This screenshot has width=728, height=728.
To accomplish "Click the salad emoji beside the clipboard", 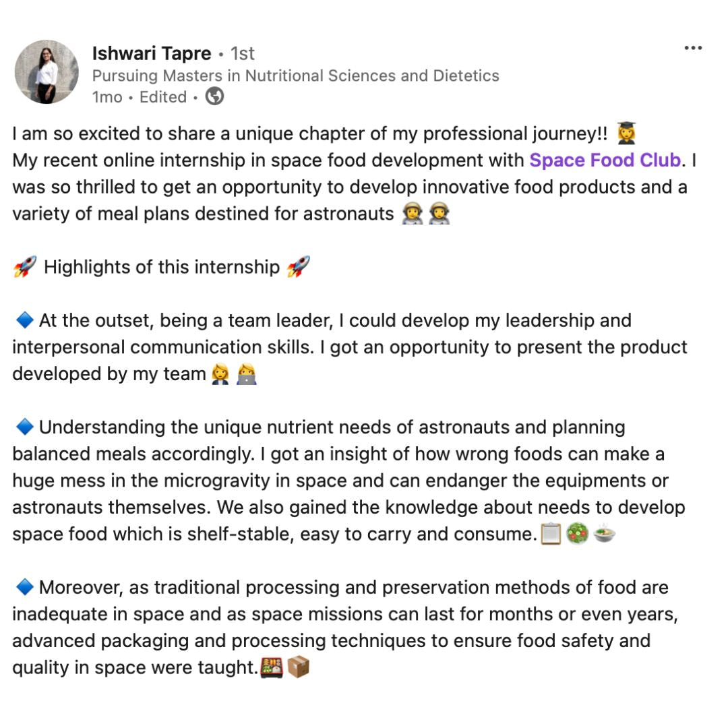I will coord(578,535).
